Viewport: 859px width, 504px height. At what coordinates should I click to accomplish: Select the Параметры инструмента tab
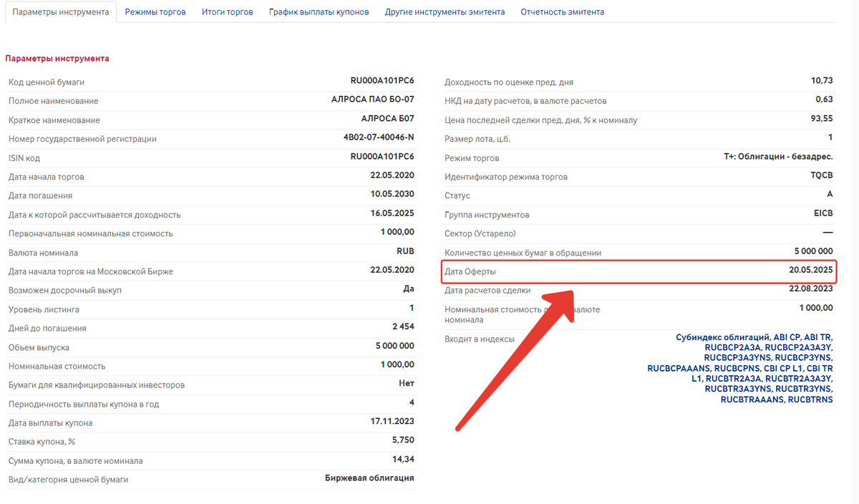60,11
